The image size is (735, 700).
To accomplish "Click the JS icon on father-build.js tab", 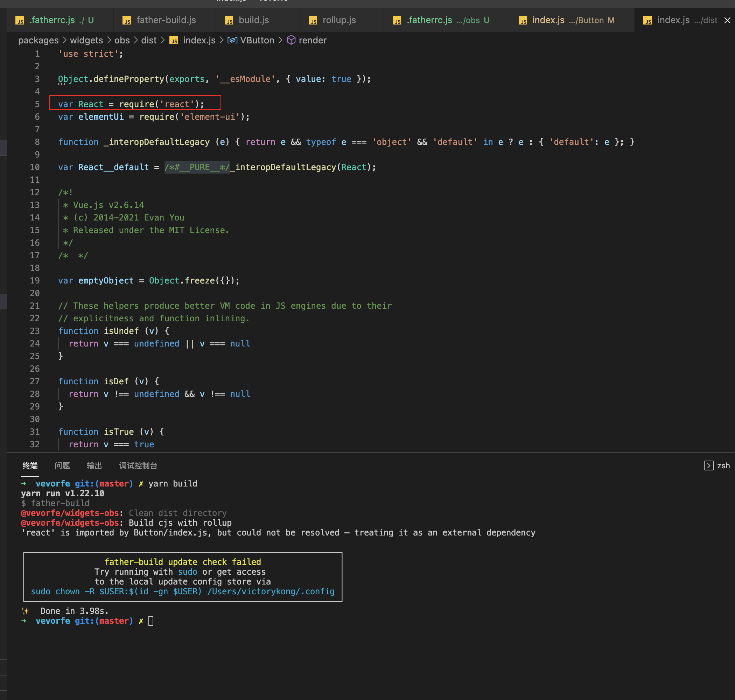I will 127,20.
